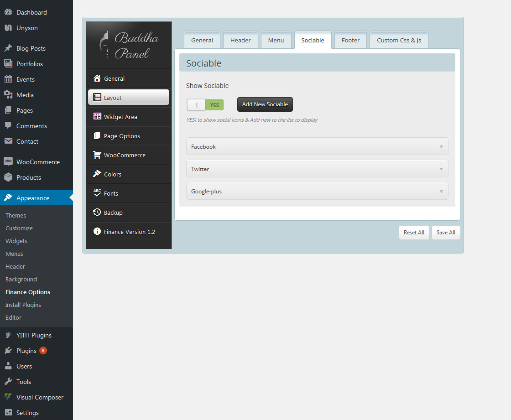Click the Page Options document icon
This screenshot has height=420, width=511.
point(97,135)
